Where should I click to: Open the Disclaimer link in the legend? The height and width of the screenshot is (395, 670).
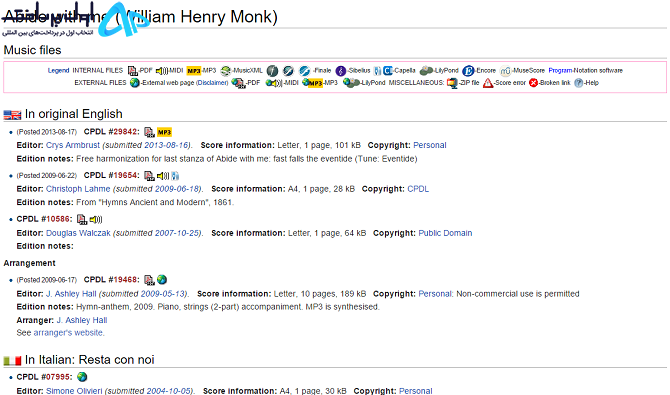coord(212,83)
